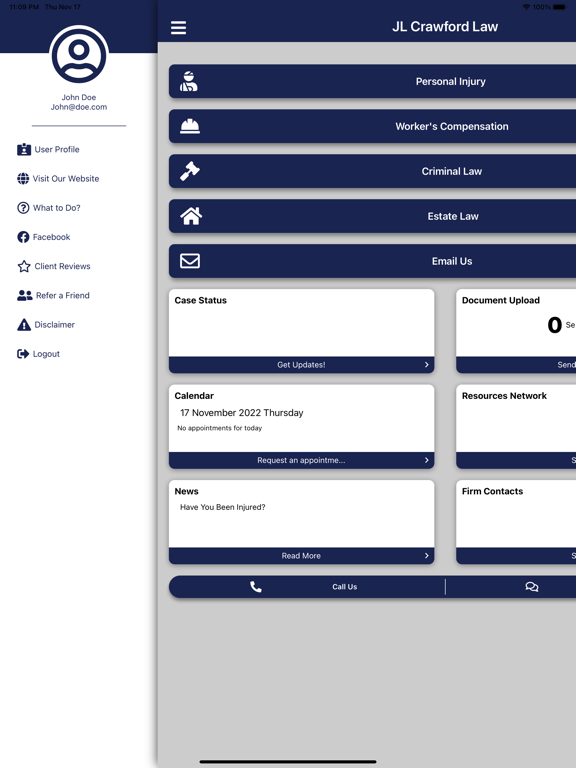The height and width of the screenshot is (768, 576).
Task: Open Estate Law section
Action: pyautogui.click(x=372, y=216)
